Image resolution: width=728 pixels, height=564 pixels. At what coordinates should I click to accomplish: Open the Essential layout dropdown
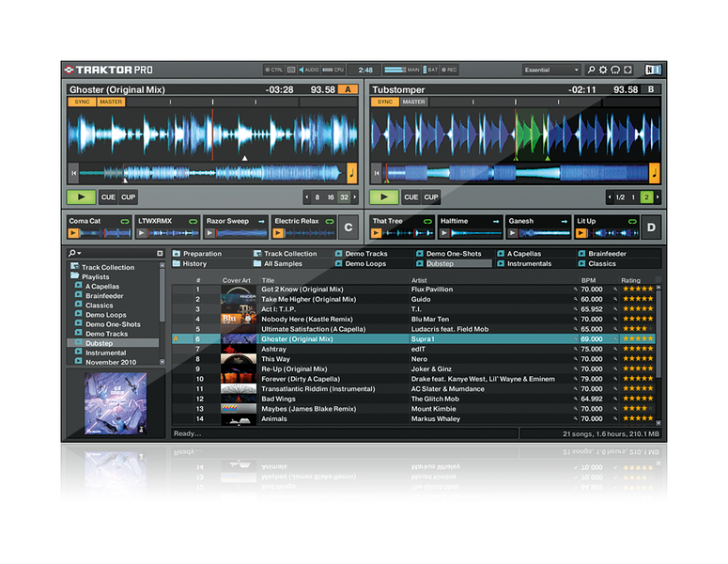click(x=552, y=70)
